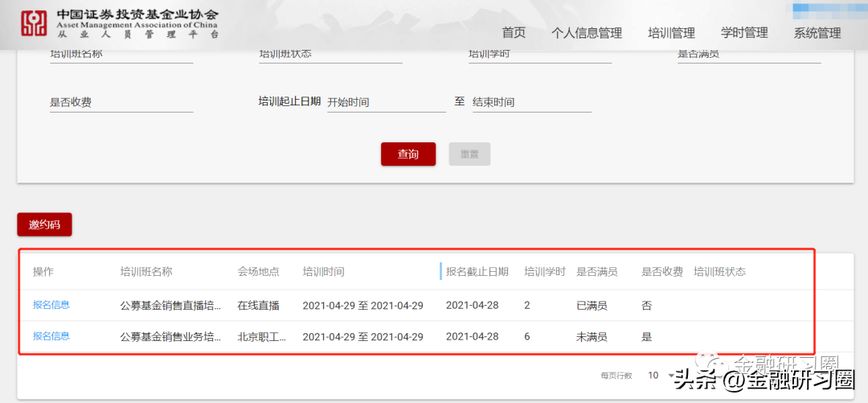
Task: Open the 培训管理 menu
Action: click(671, 33)
